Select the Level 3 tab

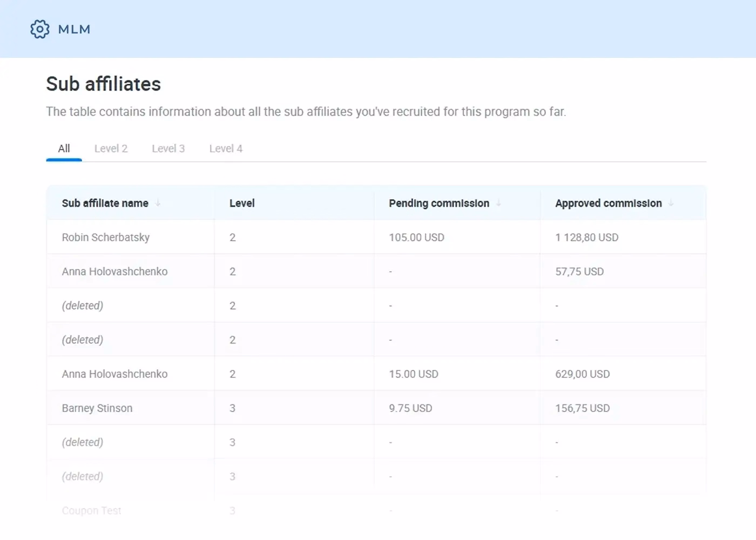168,148
